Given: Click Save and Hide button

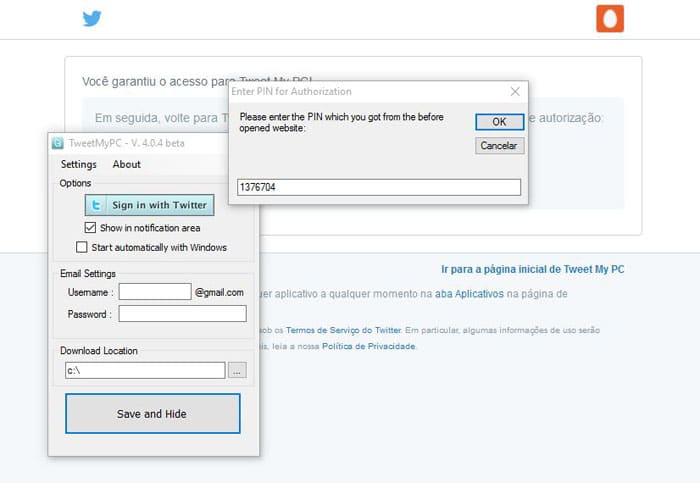Looking at the screenshot, I should [153, 413].
